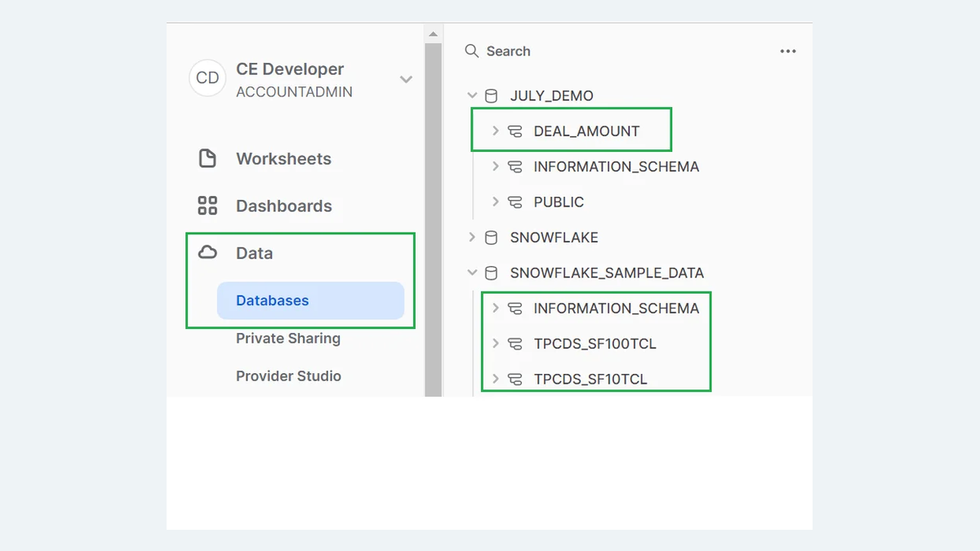
Task: Click the schema icon of INFORMATION_SCHEMA under SNOWFLAKE_SAMPLE_DATA
Action: tap(514, 309)
